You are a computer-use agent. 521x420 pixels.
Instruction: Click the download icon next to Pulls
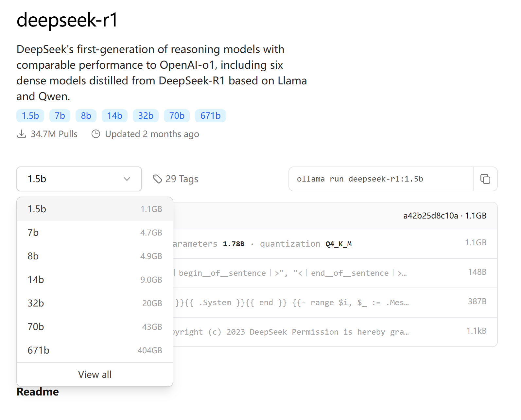tap(22, 134)
